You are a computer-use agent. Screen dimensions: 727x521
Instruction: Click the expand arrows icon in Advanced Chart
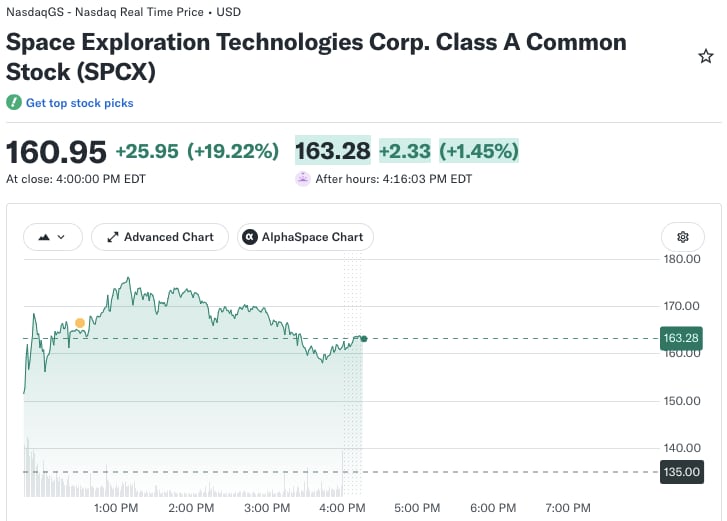[113, 237]
